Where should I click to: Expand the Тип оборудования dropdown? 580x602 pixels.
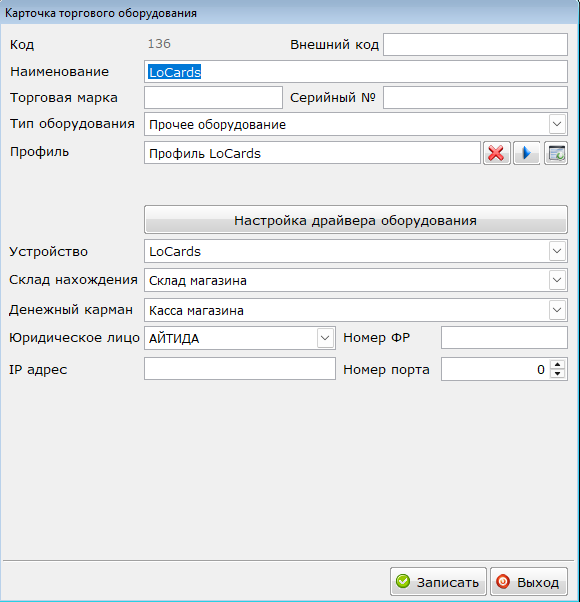pyautogui.click(x=557, y=124)
